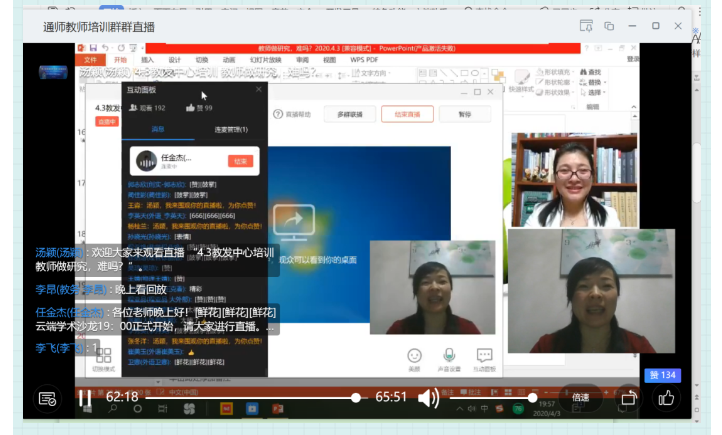Click the current time 62:18

coord(122,397)
